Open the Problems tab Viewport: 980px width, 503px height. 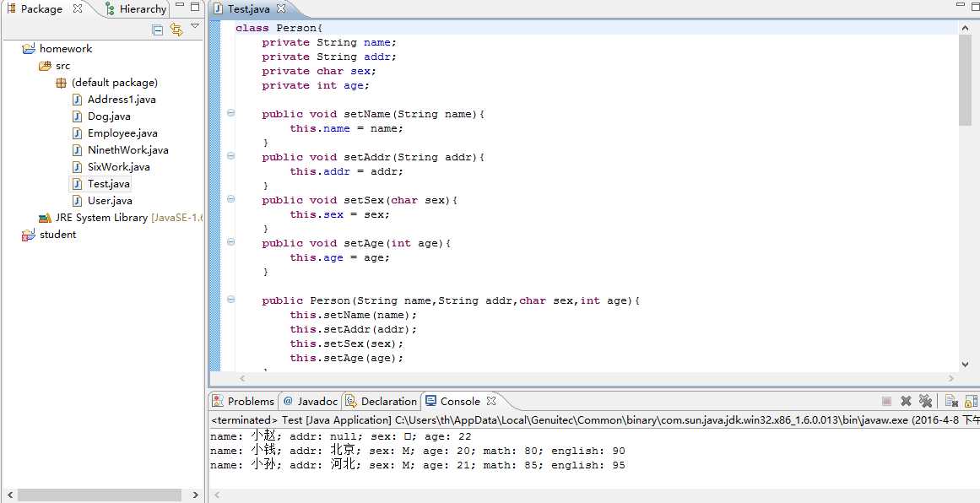pyautogui.click(x=244, y=401)
